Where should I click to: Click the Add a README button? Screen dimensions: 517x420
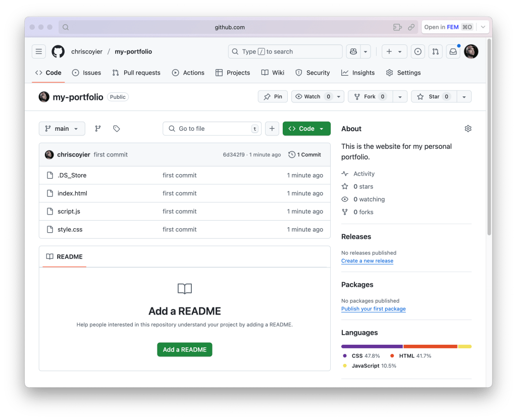[x=184, y=349]
